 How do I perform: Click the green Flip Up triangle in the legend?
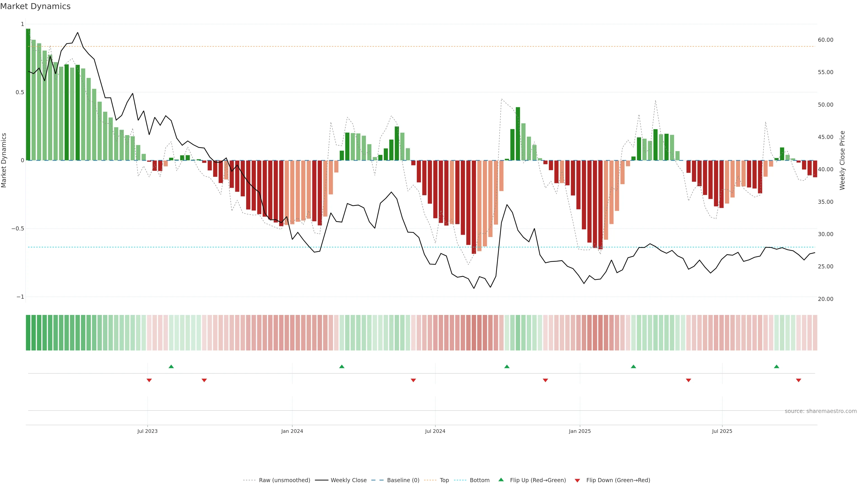click(501, 480)
